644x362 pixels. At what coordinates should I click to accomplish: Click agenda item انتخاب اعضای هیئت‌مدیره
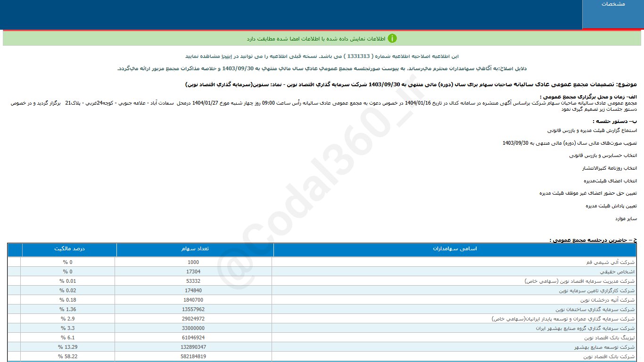click(x=611, y=181)
